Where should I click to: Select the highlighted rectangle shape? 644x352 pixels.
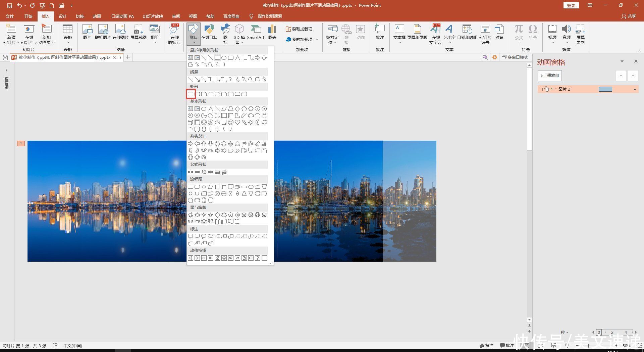(x=191, y=94)
